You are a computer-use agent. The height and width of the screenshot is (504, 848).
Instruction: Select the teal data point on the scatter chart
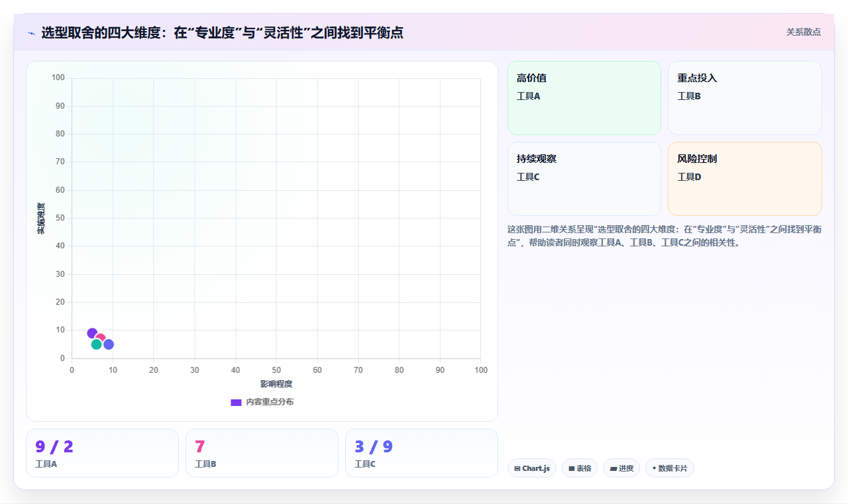point(96,344)
